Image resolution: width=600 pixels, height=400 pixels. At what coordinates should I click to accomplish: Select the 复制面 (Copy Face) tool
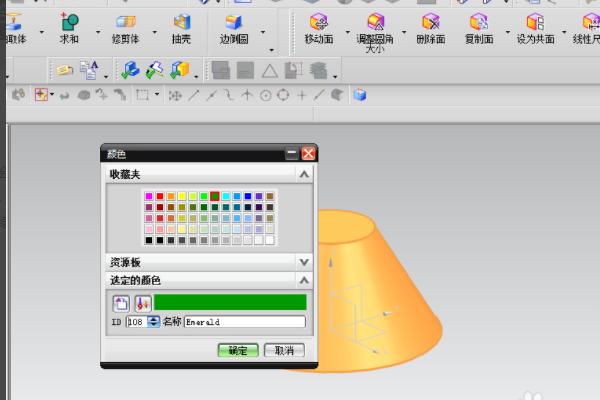pyautogui.click(x=479, y=22)
